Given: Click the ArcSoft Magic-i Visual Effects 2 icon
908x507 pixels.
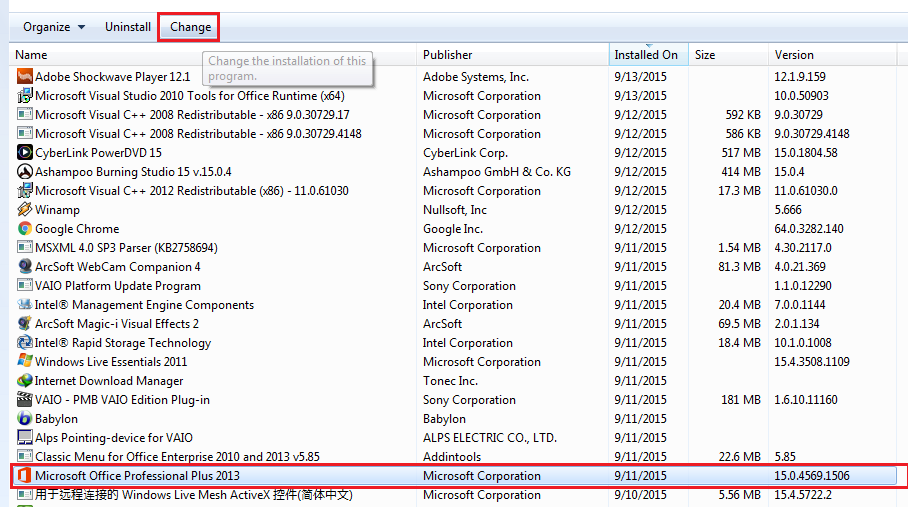Looking at the screenshot, I should [24, 324].
